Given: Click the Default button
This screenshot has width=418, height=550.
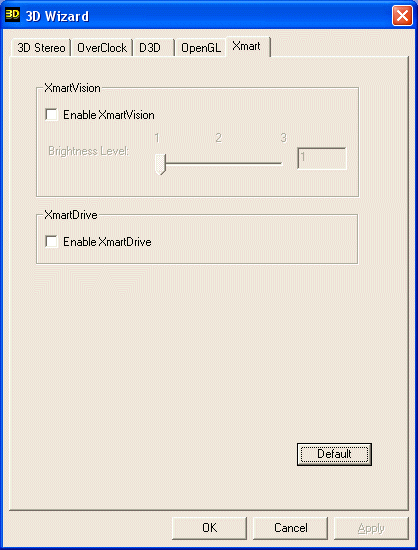Looking at the screenshot, I should pyautogui.click(x=334, y=454).
